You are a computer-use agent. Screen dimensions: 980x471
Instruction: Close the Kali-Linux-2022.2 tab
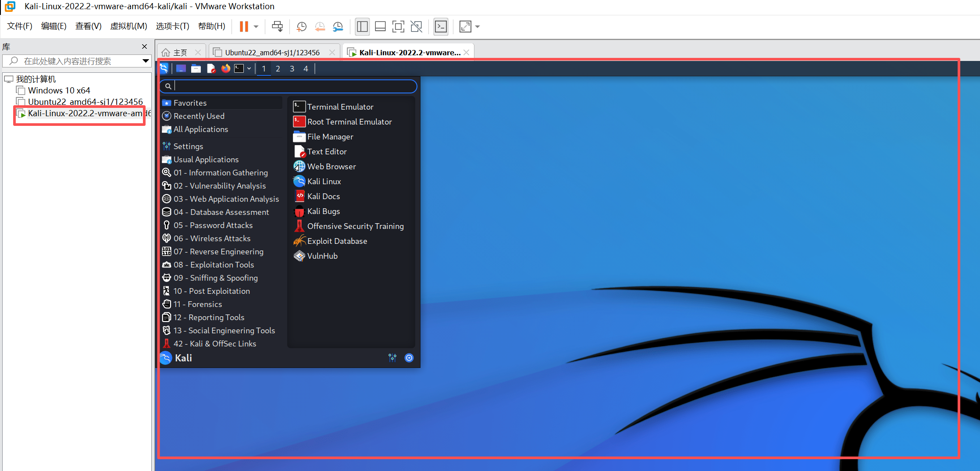[467, 53]
